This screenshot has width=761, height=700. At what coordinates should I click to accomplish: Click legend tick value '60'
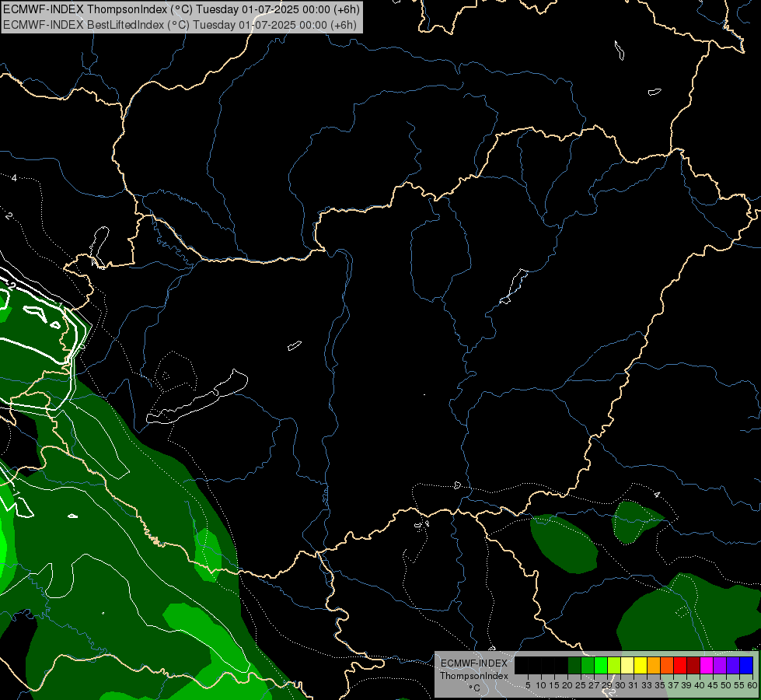[x=752, y=685]
